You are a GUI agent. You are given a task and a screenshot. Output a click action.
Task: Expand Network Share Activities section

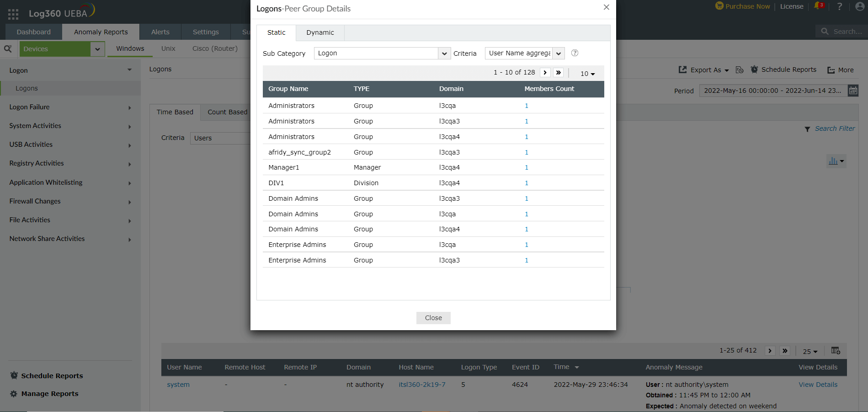[130, 240]
